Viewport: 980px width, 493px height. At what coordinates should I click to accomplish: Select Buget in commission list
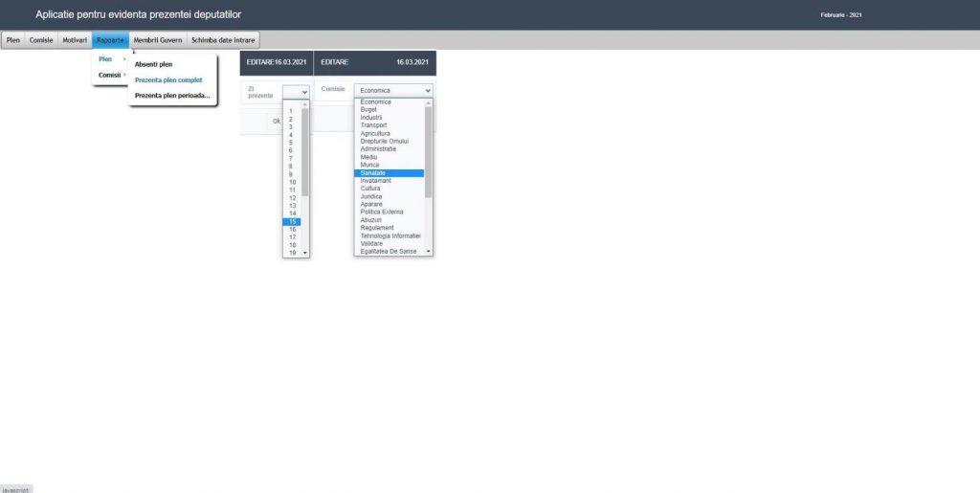[390, 109]
